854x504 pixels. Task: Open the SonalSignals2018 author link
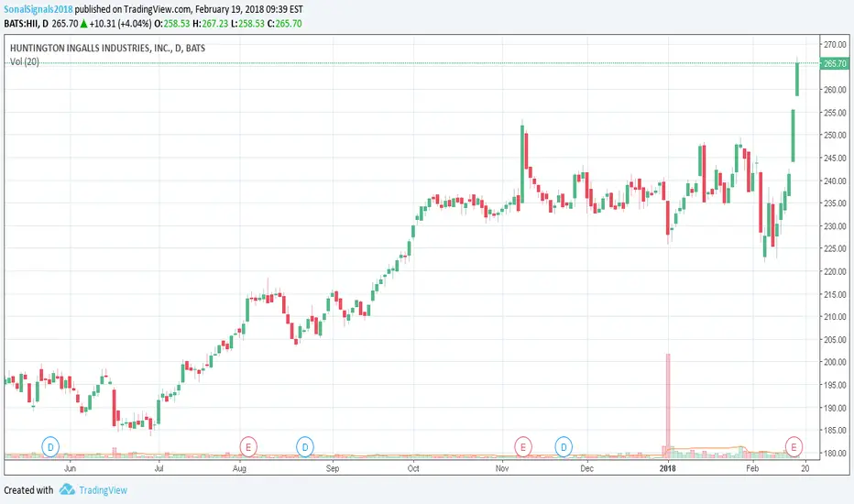(38, 9)
